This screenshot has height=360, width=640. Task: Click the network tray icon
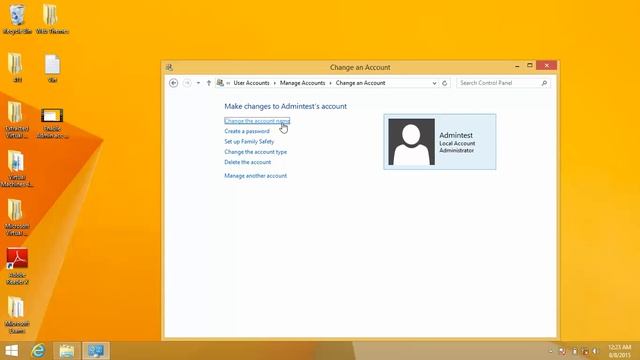click(585, 351)
